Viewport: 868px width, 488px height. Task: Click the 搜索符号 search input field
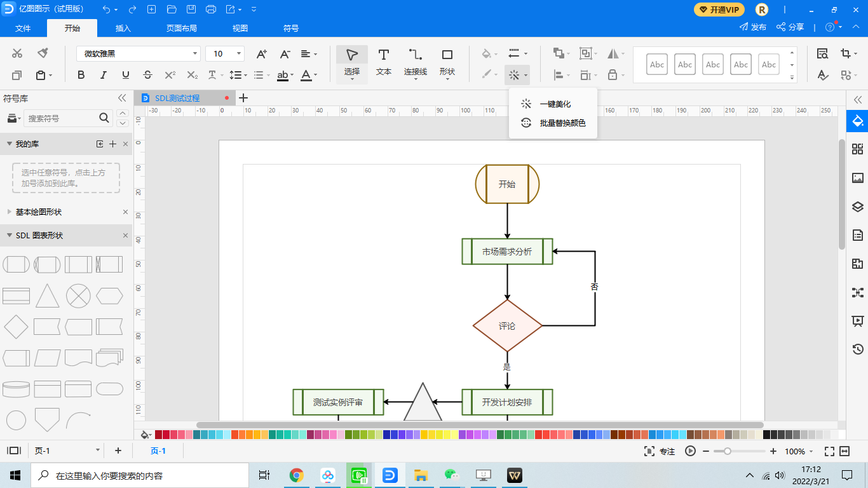click(x=61, y=118)
